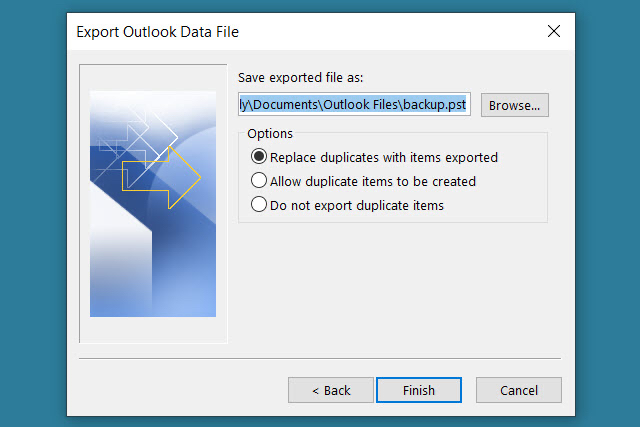640x427 pixels.
Task: Click the "Do not export duplicate items" text
Action: (356, 205)
